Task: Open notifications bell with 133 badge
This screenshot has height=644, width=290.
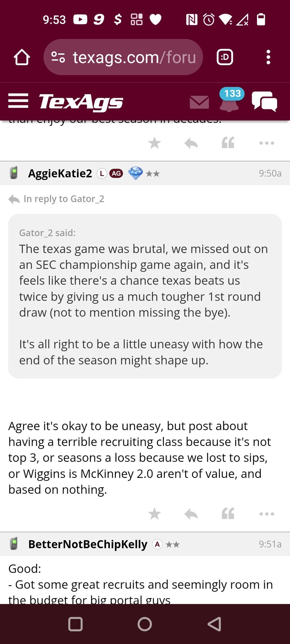Action: click(x=229, y=101)
